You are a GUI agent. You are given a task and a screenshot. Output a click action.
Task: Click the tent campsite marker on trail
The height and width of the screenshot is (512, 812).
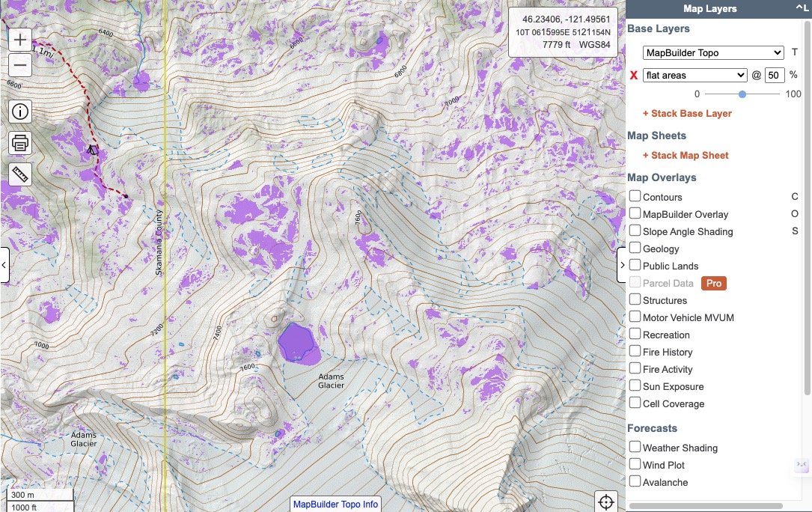pos(91,150)
